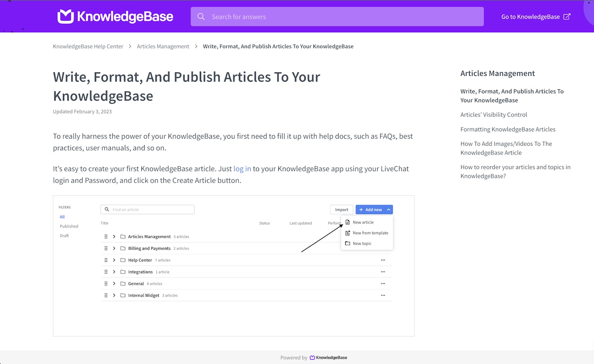Click the 7 articles count of Help Center
594x364 pixels.
(x=163, y=260)
